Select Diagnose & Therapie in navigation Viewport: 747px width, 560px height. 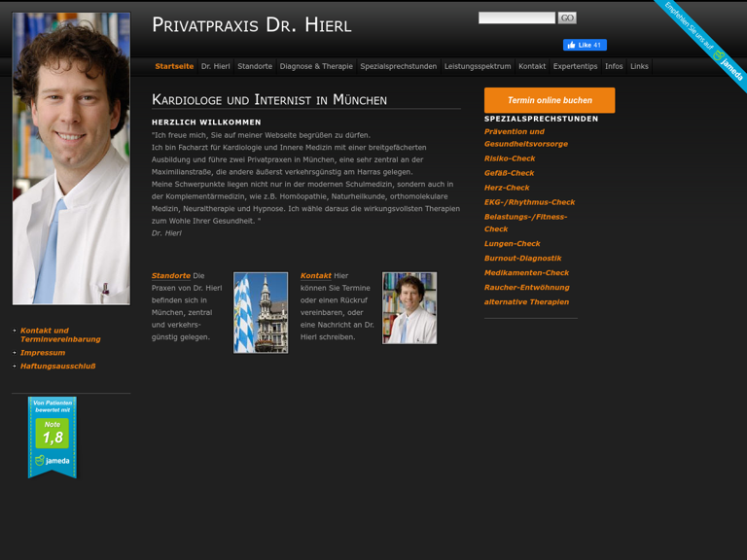(316, 66)
